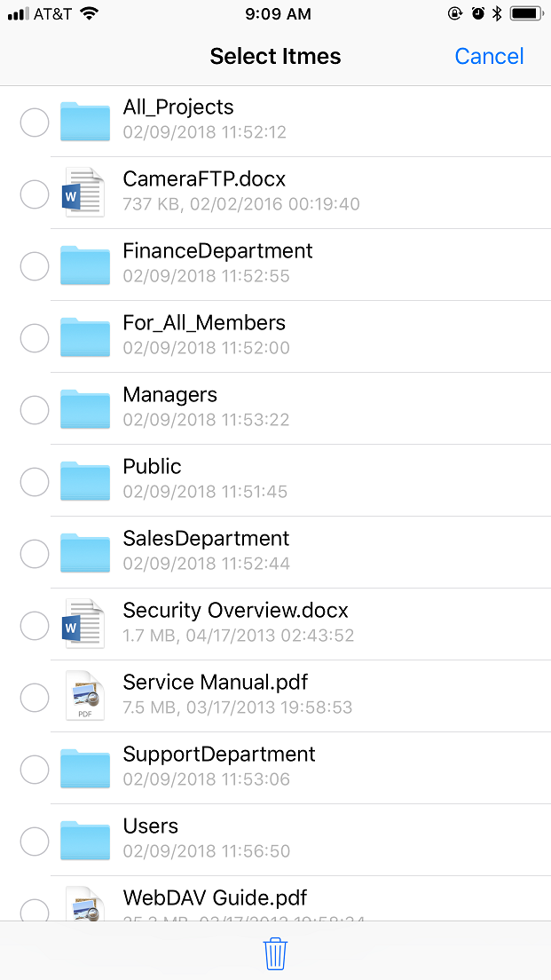This screenshot has height=980, width=551.
Task: Delete selected items using the trash icon
Action: [x=275, y=952]
